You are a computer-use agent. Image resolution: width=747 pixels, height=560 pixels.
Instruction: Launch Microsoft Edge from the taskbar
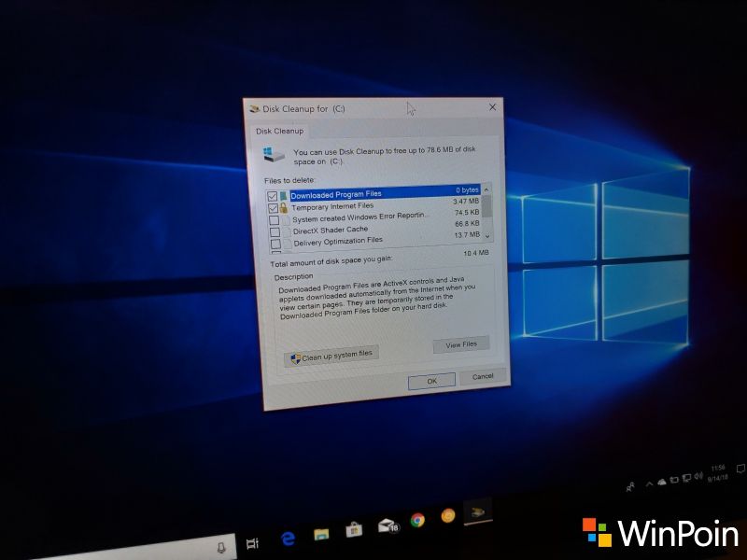(288, 539)
